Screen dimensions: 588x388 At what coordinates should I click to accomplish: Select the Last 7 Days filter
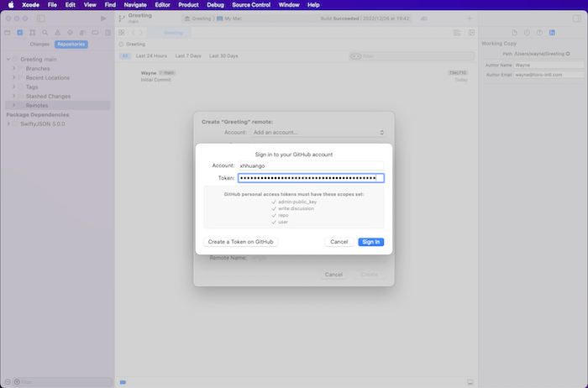click(x=188, y=56)
